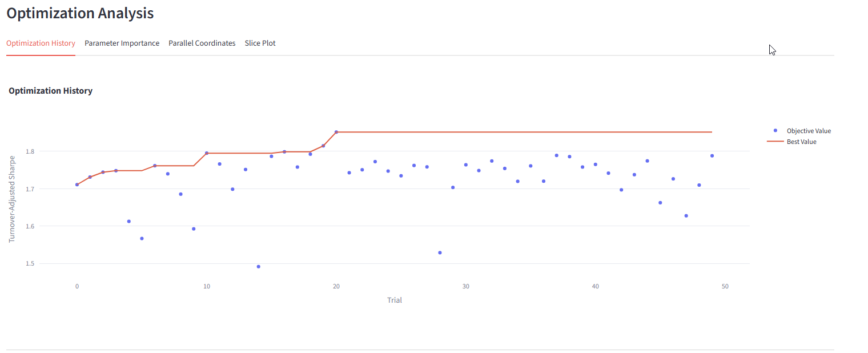Click the last data point at trial 49
Viewport: 868px width, 353px height.
(x=712, y=156)
